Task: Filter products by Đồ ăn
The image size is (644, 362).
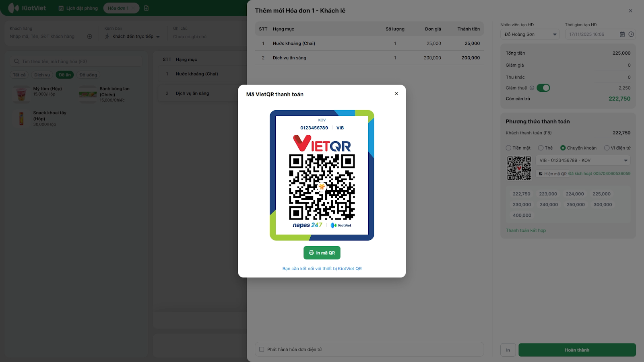Action: click(65, 75)
